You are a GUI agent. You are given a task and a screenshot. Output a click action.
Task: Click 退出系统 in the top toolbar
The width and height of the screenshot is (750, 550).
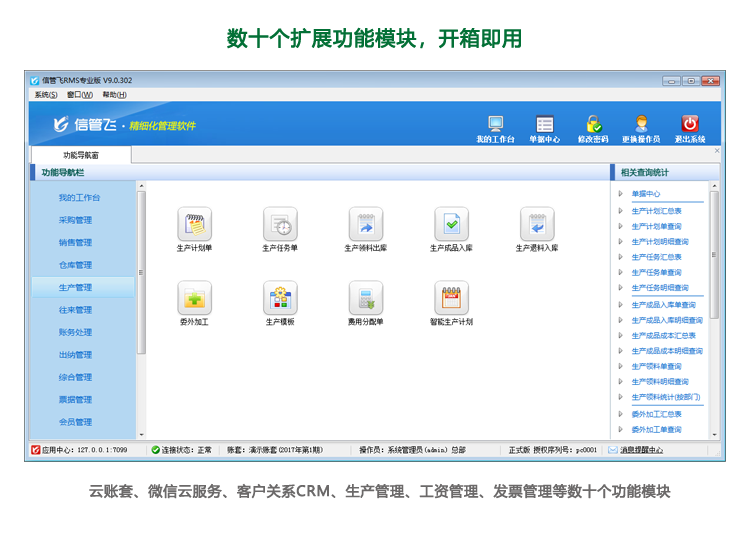689,128
